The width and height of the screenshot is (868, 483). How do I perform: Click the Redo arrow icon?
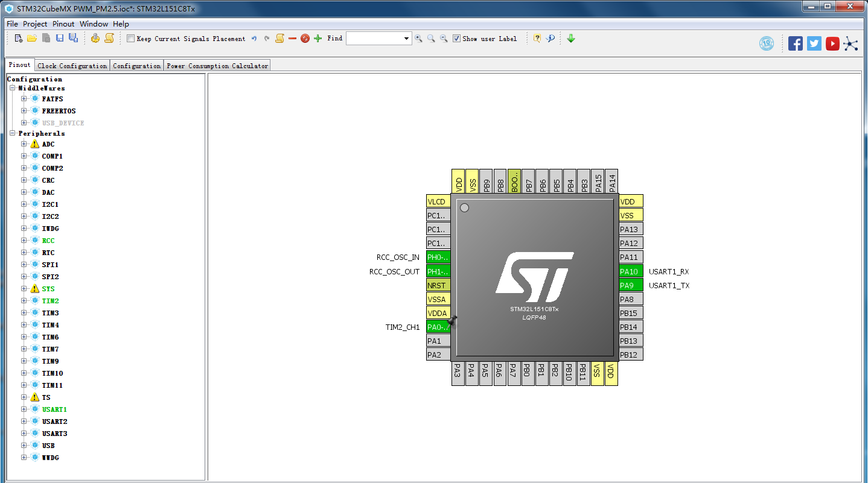[267, 39]
